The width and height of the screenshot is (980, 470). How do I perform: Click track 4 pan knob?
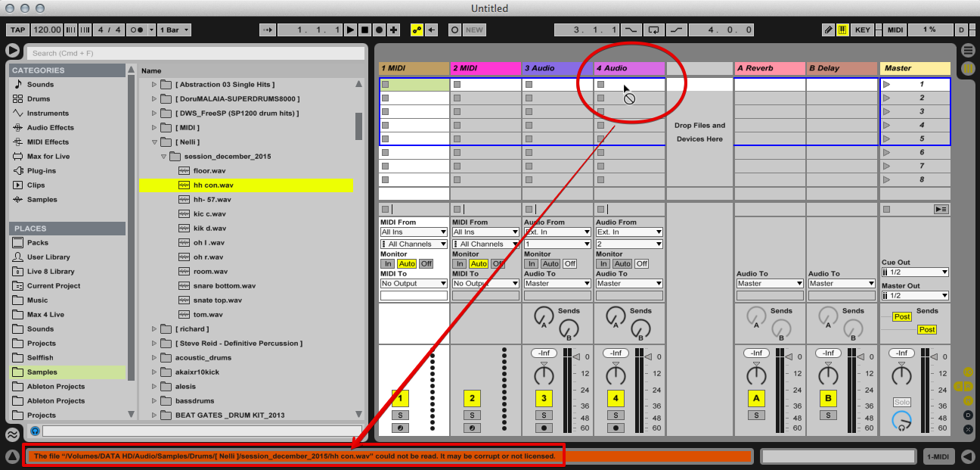(x=616, y=375)
